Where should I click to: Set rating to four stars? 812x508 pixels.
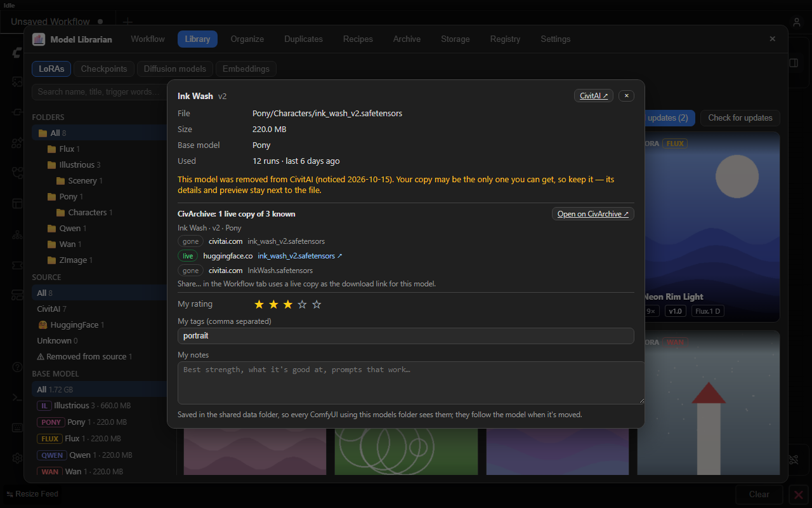(x=303, y=305)
